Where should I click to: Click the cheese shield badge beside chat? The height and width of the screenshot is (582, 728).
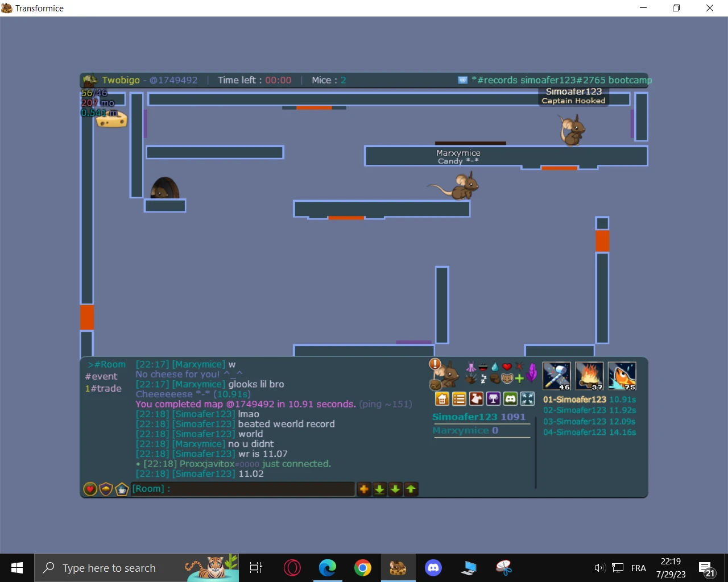(x=106, y=489)
